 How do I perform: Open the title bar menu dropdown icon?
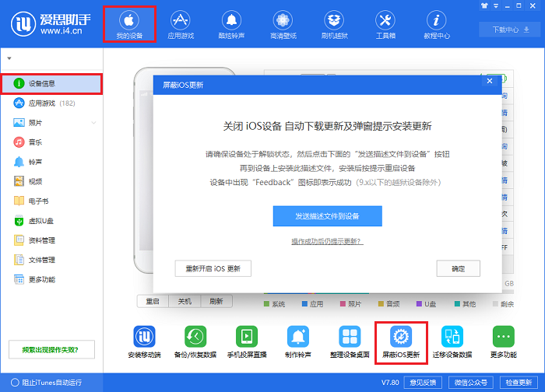(x=496, y=6)
